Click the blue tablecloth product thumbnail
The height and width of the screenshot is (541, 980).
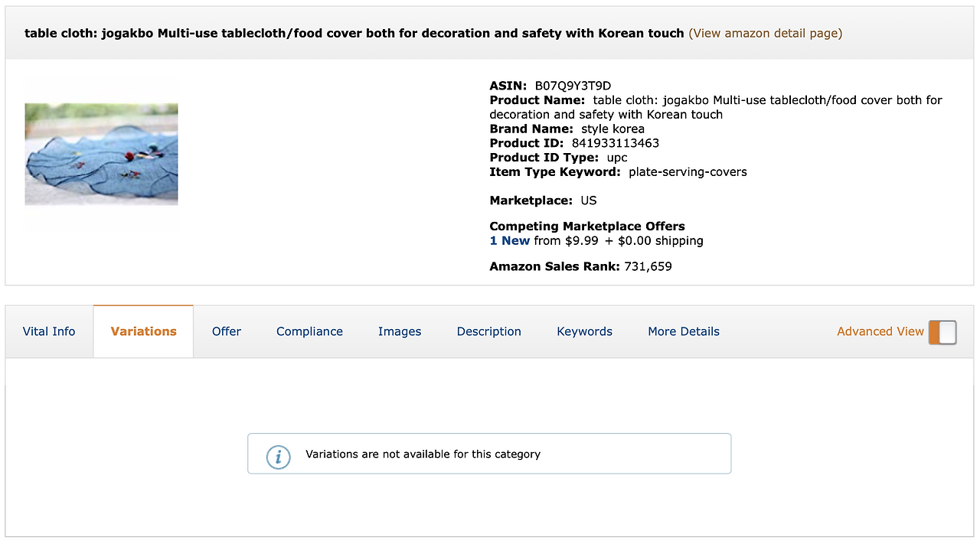point(101,155)
